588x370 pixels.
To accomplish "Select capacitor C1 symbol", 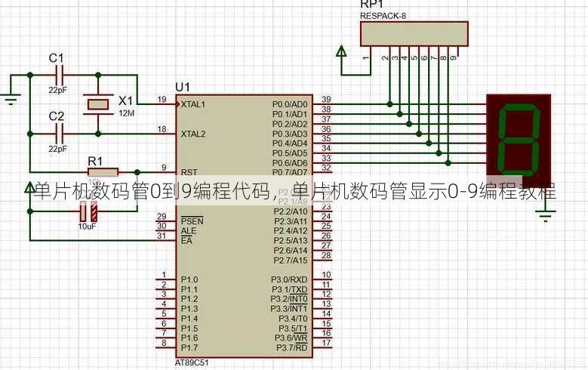I will click(x=60, y=75).
